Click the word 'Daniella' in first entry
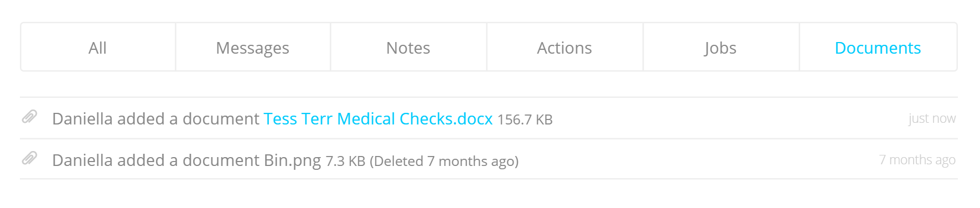 (82, 119)
